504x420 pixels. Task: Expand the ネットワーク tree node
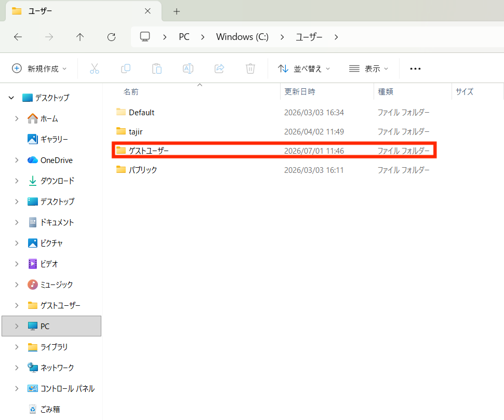click(17, 368)
